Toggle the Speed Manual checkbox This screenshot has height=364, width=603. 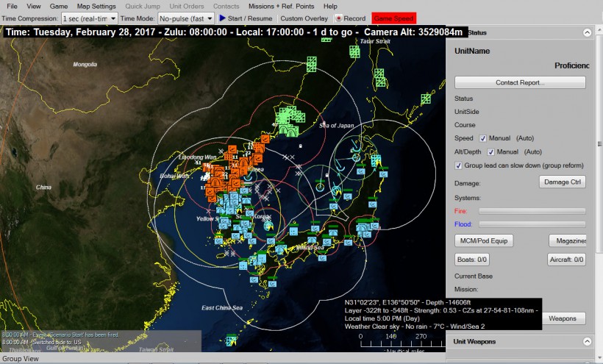tap(483, 138)
